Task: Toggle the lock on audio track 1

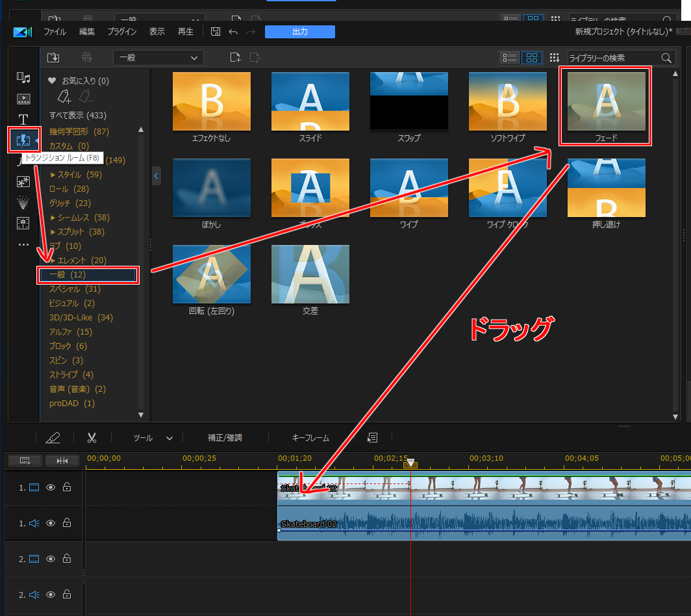Action: point(67,523)
